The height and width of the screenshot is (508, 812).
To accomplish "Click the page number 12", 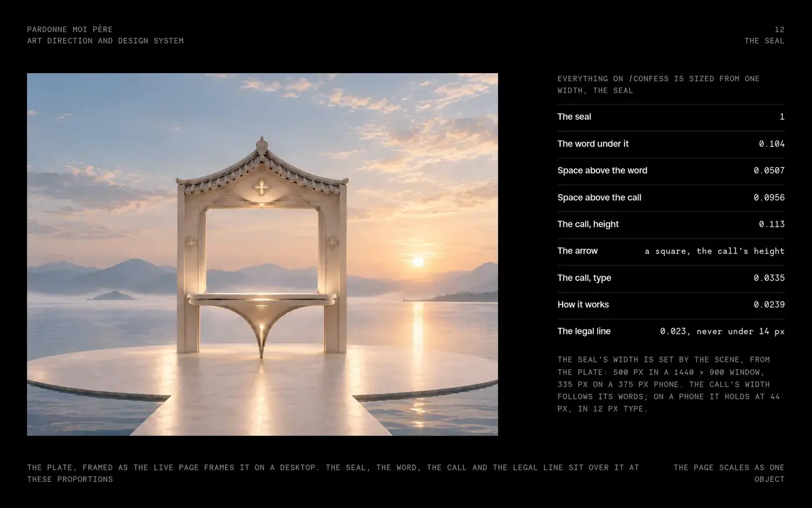I will 780,30.
